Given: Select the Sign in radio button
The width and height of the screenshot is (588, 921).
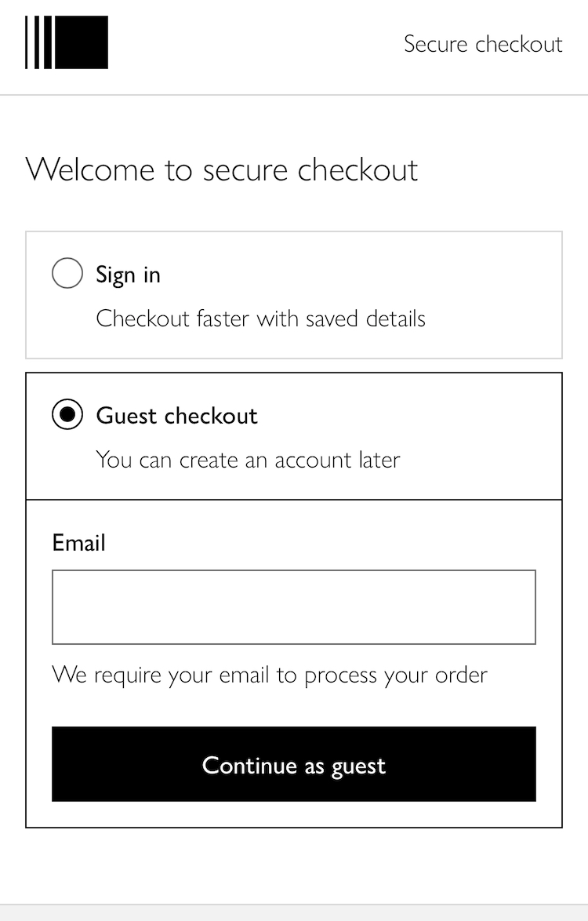Looking at the screenshot, I should pyautogui.click(x=67, y=274).
